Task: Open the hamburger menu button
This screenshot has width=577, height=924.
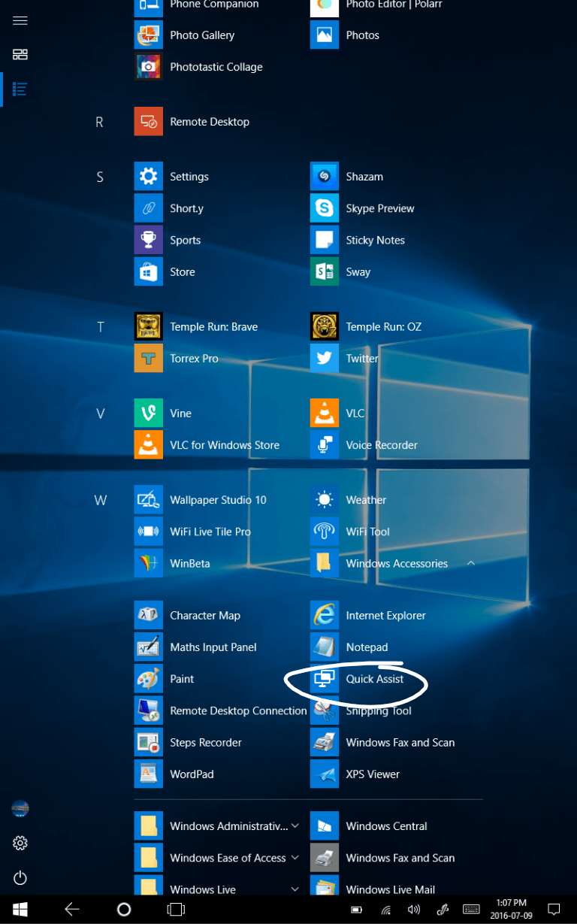Action: click(x=20, y=20)
